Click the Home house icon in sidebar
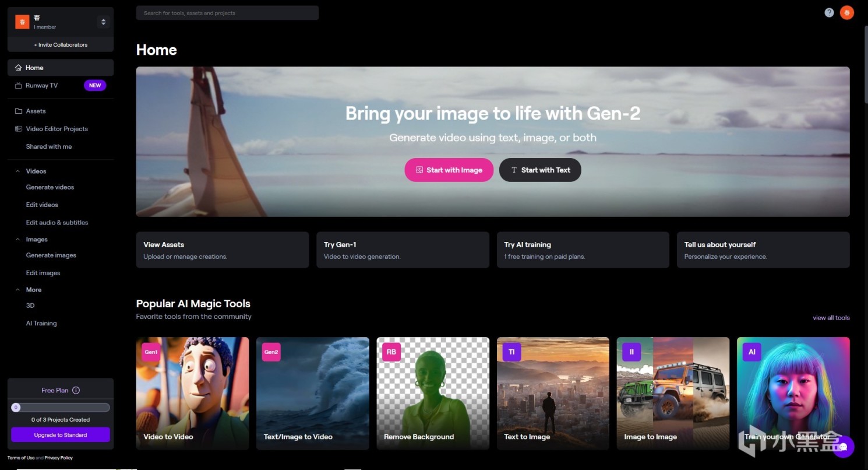Viewport: 868px width, 470px height. [19, 68]
